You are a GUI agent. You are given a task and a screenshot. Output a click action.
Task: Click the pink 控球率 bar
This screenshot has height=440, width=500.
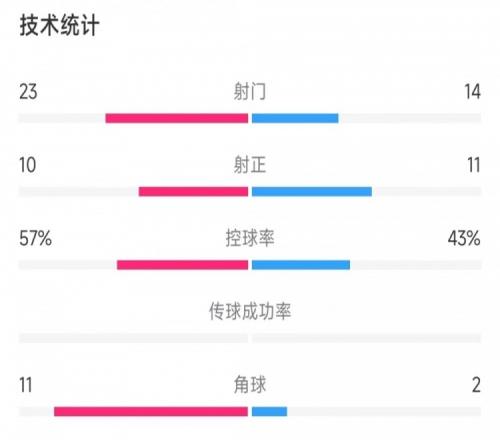click(182, 265)
